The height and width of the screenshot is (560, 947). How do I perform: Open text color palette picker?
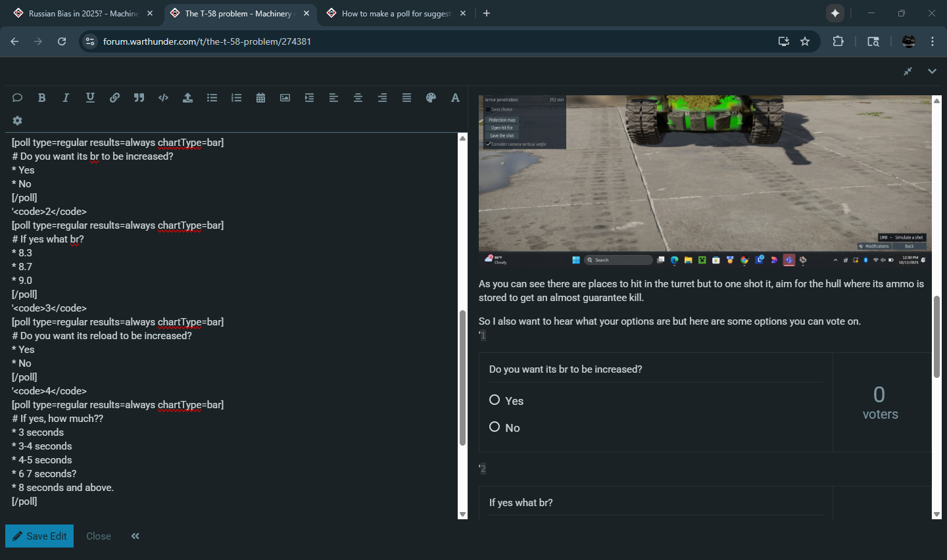click(x=431, y=98)
